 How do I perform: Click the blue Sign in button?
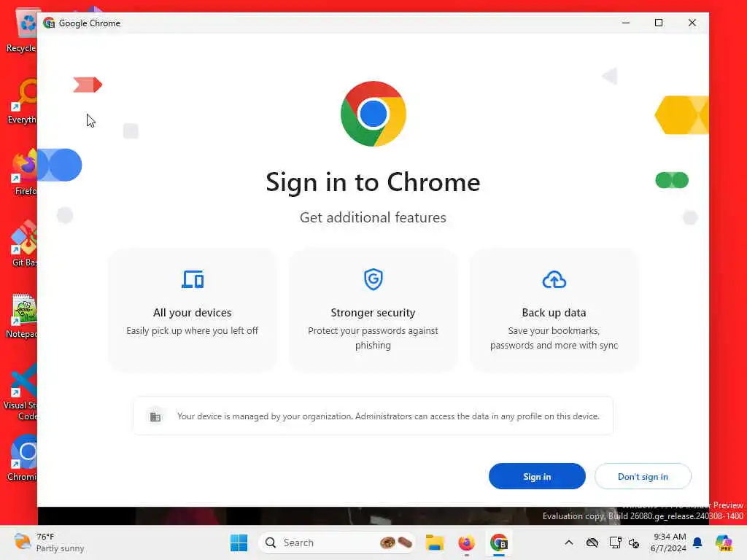pyautogui.click(x=537, y=476)
